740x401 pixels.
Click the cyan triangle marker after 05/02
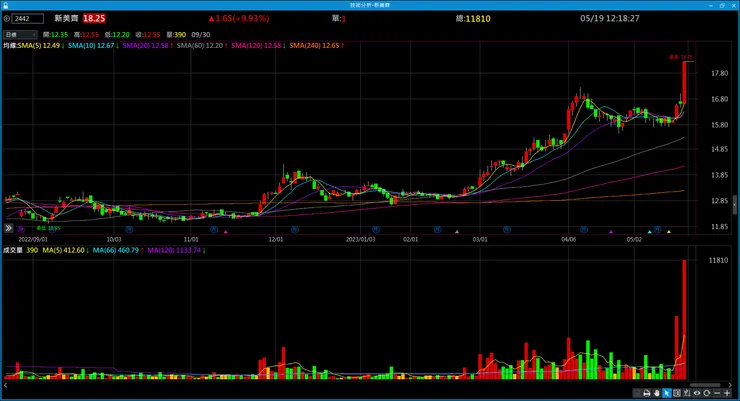649,232
